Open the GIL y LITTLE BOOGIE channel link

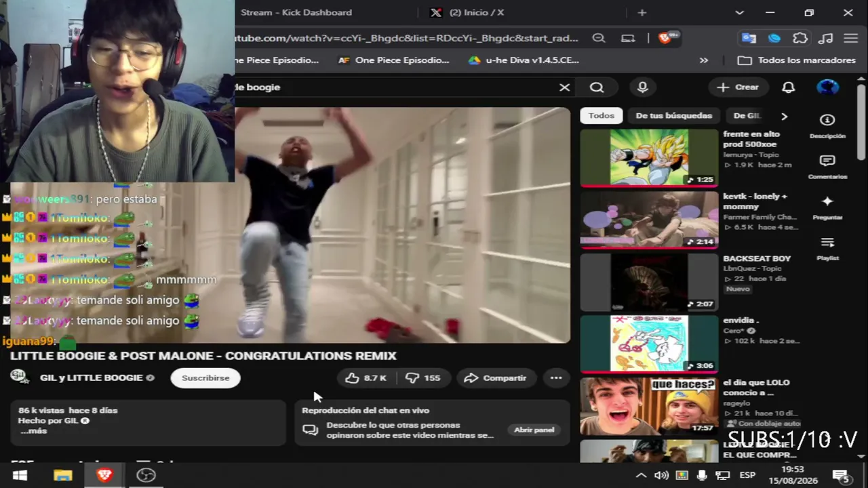pos(91,378)
